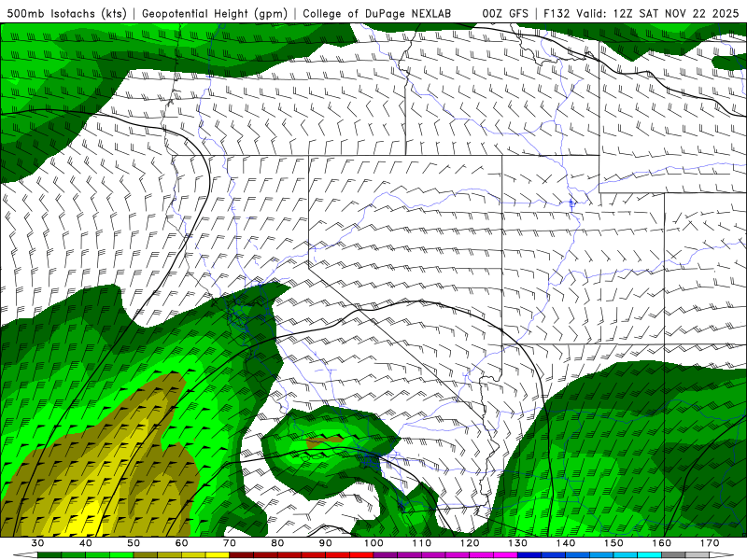Click the '70' label on the colorbar
747x560 pixels.
point(230,543)
